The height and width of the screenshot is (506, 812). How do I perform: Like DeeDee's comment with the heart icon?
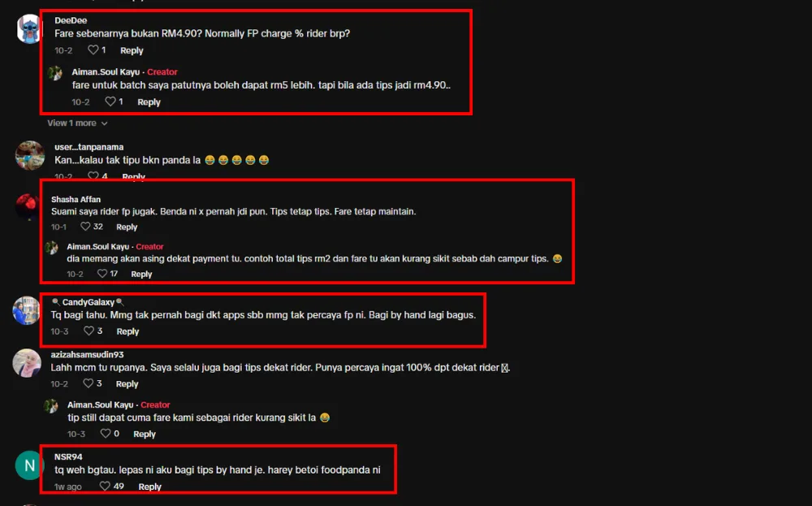(93, 50)
